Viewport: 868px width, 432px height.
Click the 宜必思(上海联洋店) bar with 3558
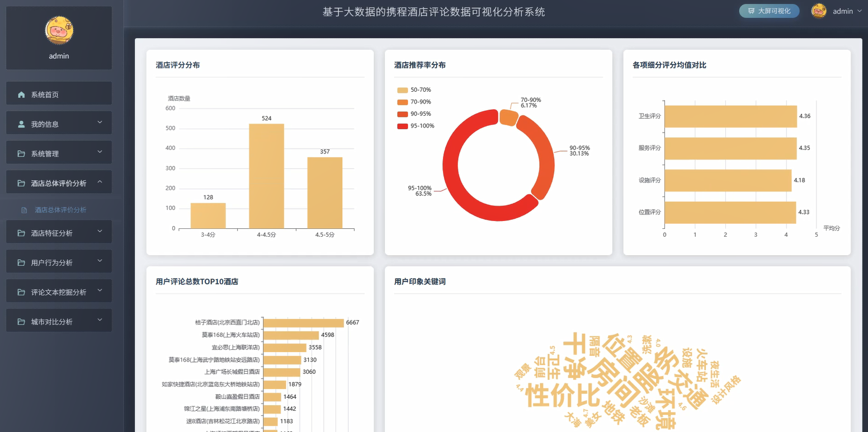pyautogui.click(x=285, y=348)
